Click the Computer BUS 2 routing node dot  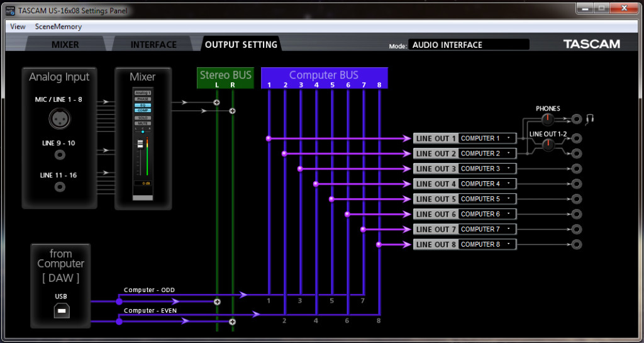point(284,154)
